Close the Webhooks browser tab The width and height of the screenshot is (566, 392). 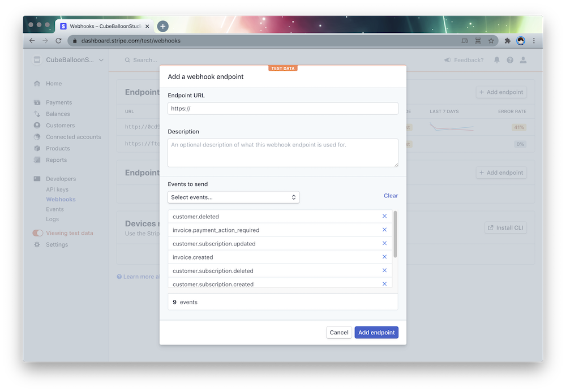pos(147,27)
